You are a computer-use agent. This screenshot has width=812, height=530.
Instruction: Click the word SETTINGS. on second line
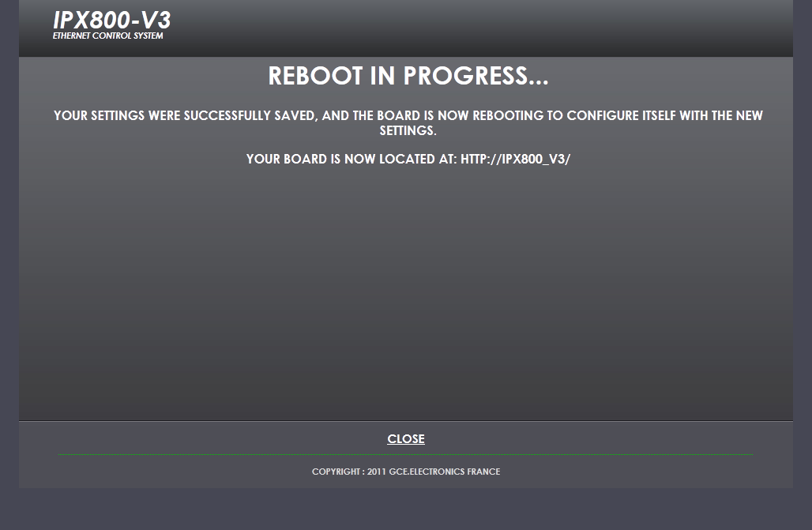coord(408,130)
